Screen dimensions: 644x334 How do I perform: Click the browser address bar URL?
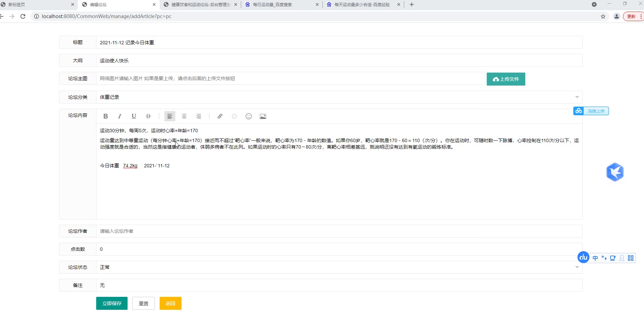pos(107,16)
